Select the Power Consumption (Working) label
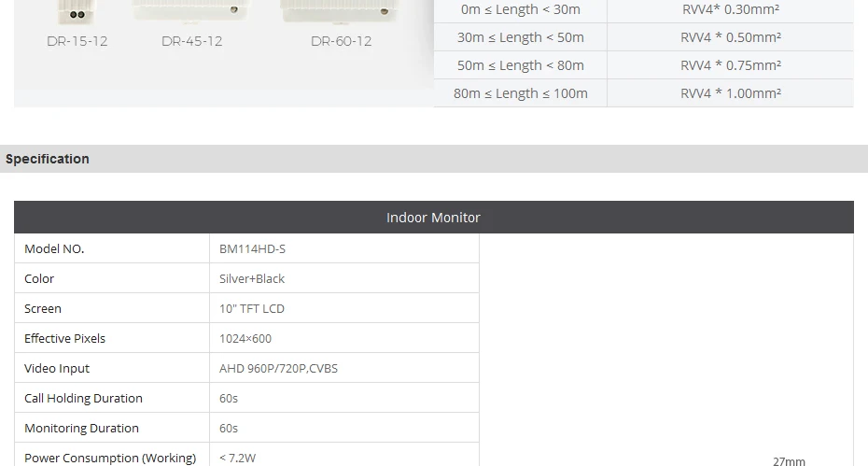This screenshot has height=466, width=868. 110,459
